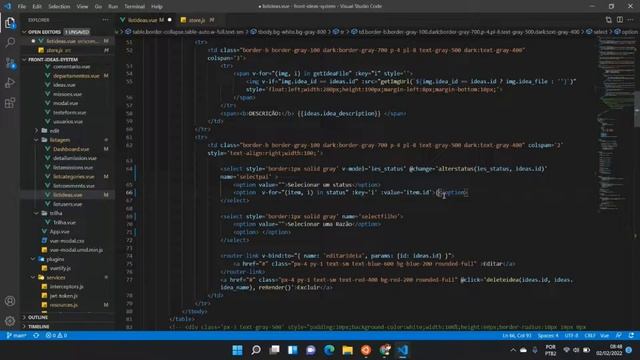This screenshot has width=640, height=360.
Task: Switch to the listideas.vue editor tab
Action: point(146,20)
